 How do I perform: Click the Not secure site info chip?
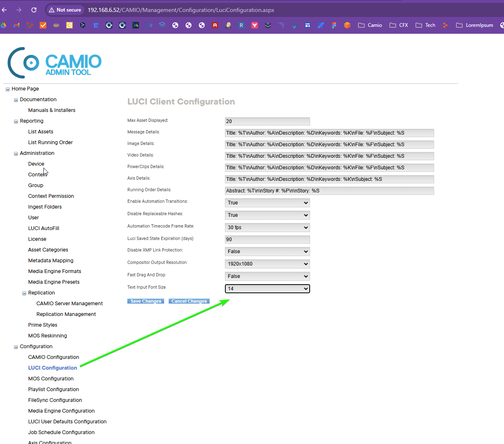click(x=65, y=10)
